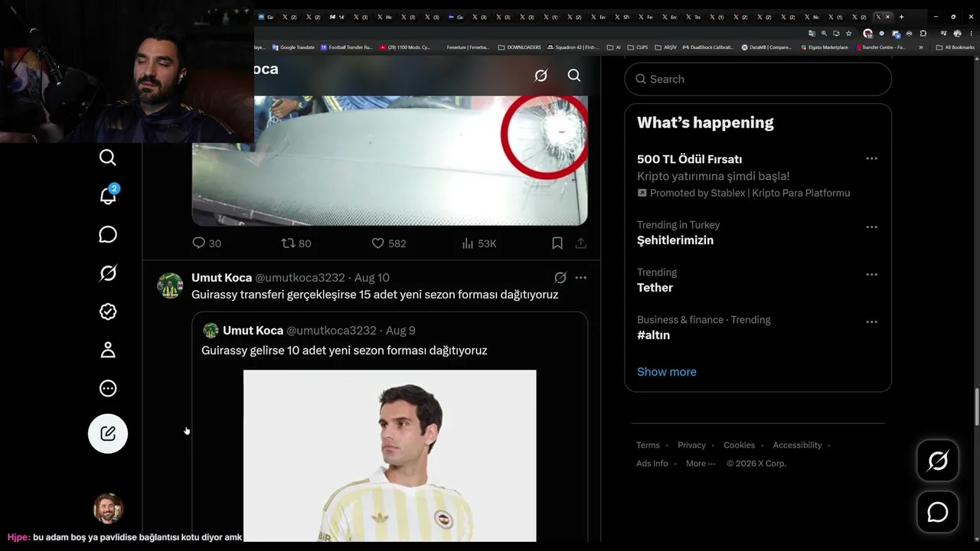Open Messages chat bubble in the sidebar
The width and height of the screenshot is (980, 551).
tap(108, 234)
